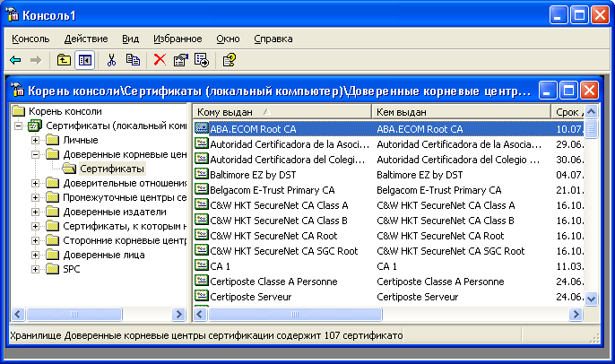The image size is (615, 364).
Task: Click the tree pane horizontal scrollbar thumb
Action: [74, 314]
